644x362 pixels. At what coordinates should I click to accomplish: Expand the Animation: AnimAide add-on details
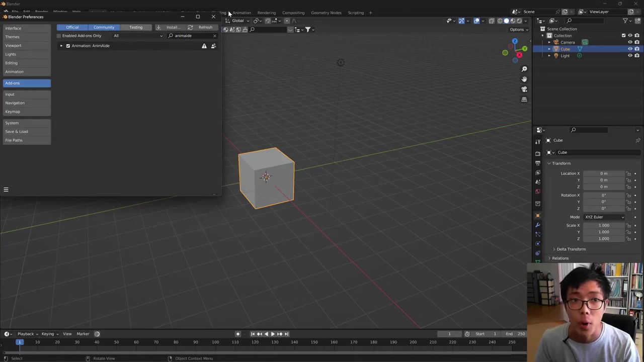point(61,46)
